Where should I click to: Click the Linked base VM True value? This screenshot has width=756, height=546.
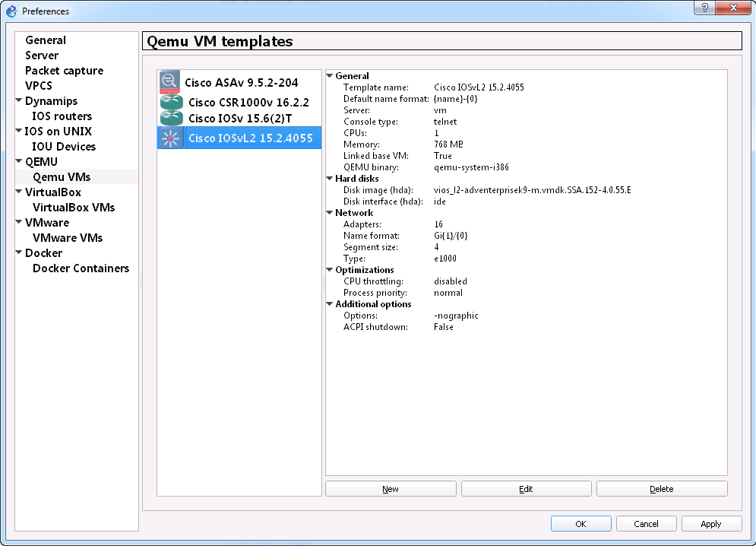pos(443,156)
